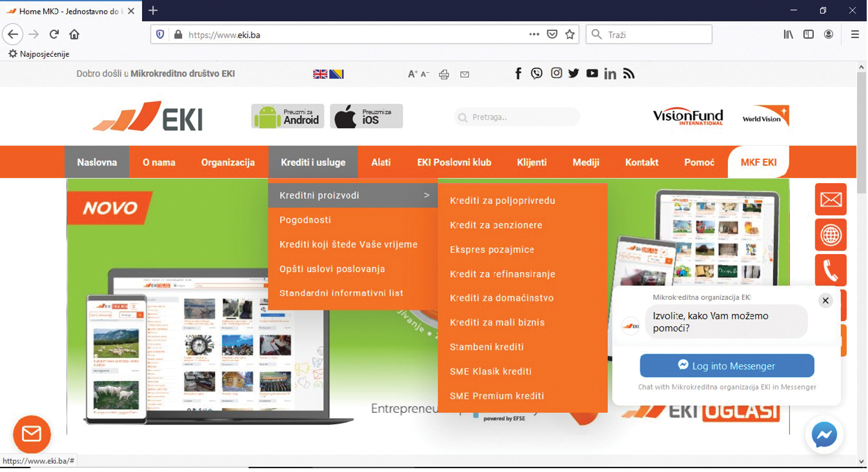Open the round Messenger chat bubble icon
This screenshot has width=868, height=472.
point(825,435)
